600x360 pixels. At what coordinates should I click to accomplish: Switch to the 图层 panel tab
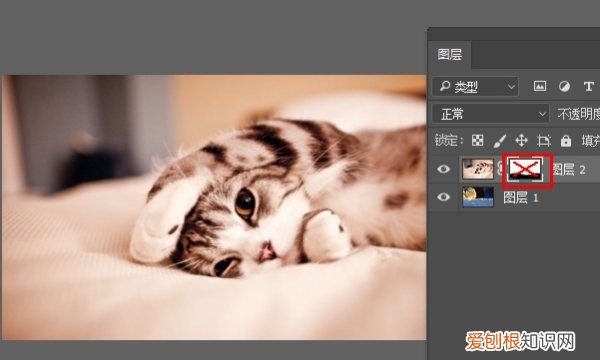pos(450,55)
